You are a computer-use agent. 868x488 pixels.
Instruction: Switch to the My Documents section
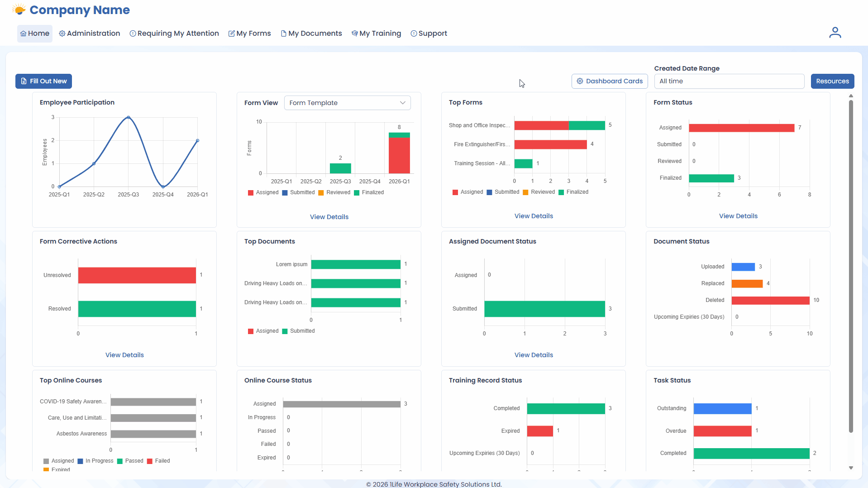tap(311, 33)
